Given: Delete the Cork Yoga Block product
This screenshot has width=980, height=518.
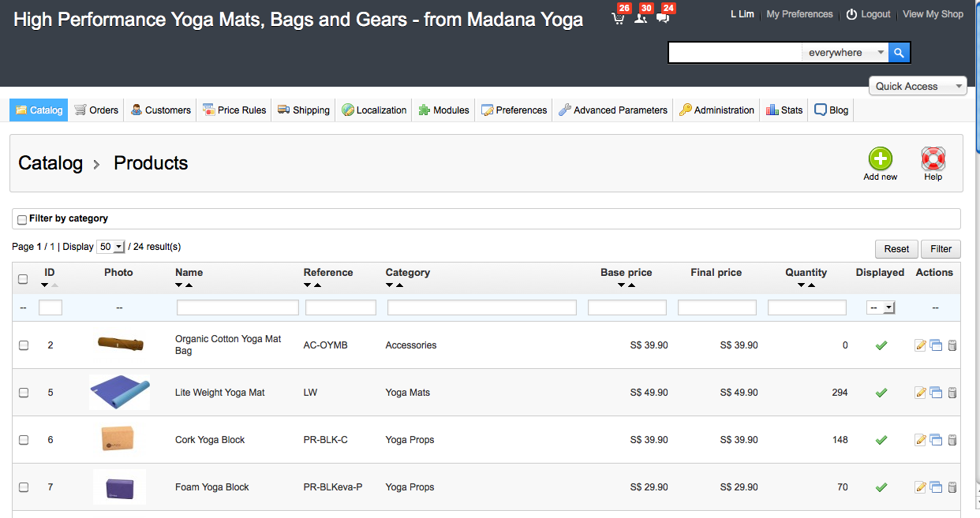Looking at the screenshot, I should pos(952,440).
